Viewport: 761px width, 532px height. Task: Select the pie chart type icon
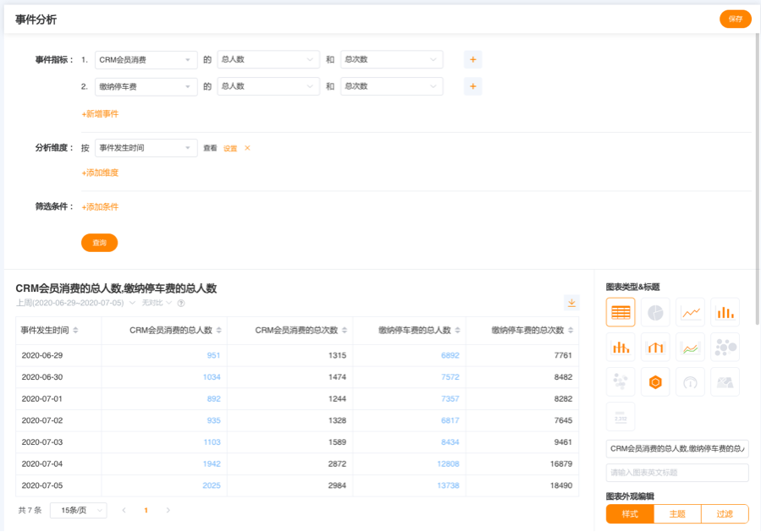(x=655, y=312)
